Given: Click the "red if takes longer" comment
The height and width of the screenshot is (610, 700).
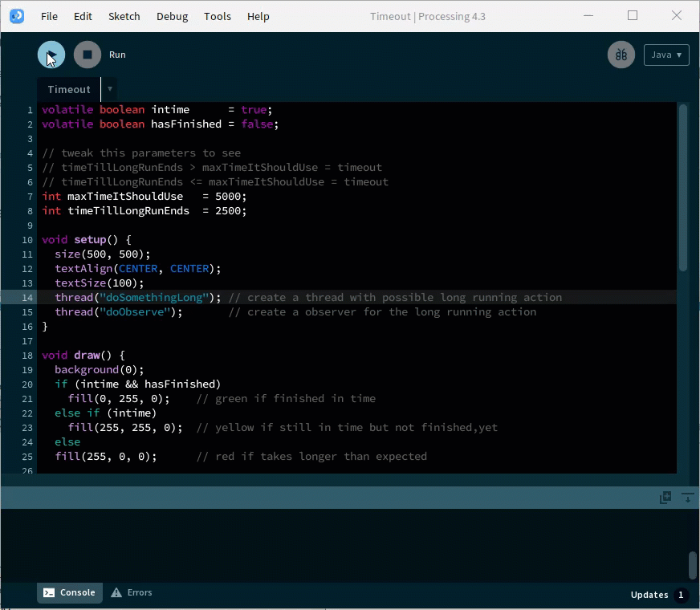Looking at the screenshot, I should [311, 457].
